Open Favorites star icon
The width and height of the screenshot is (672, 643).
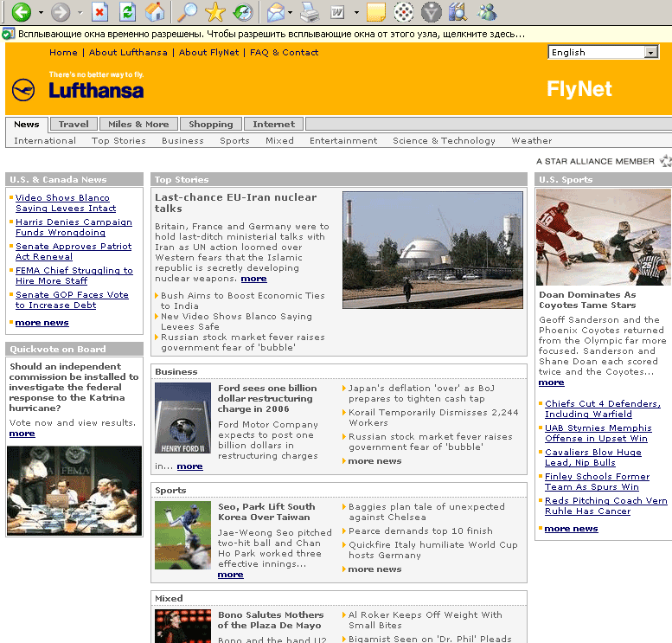(x=214, y=12)
